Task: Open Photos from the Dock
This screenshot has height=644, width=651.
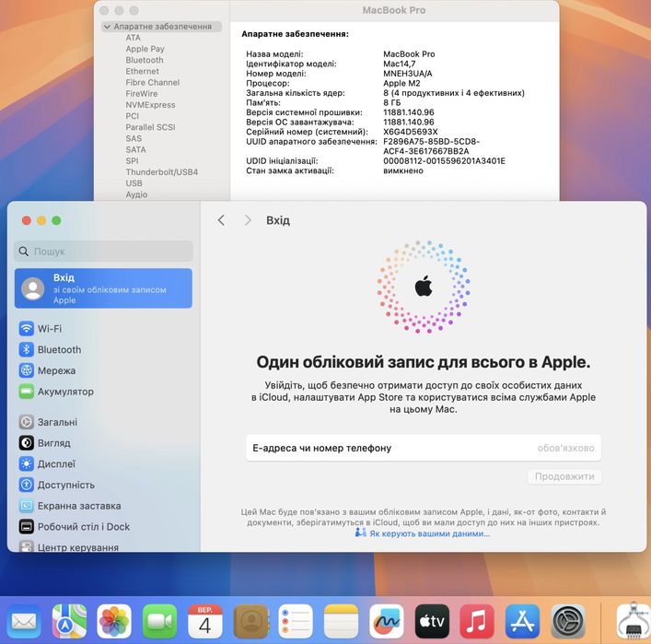Action: click(114, 621)
